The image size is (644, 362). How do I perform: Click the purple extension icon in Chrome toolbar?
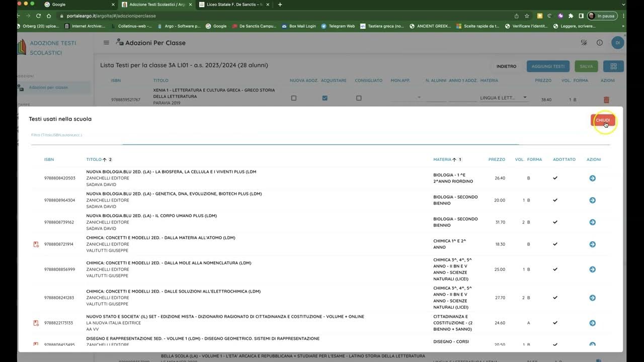click(x=560, y=16)
